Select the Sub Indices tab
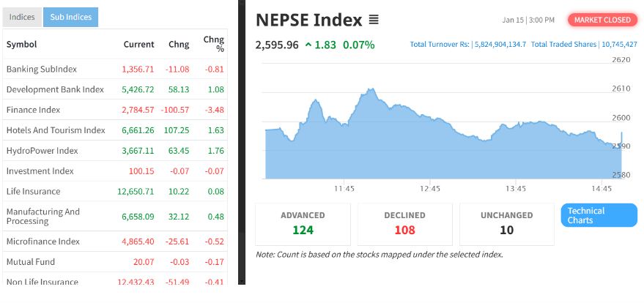 tap(70, 17)
